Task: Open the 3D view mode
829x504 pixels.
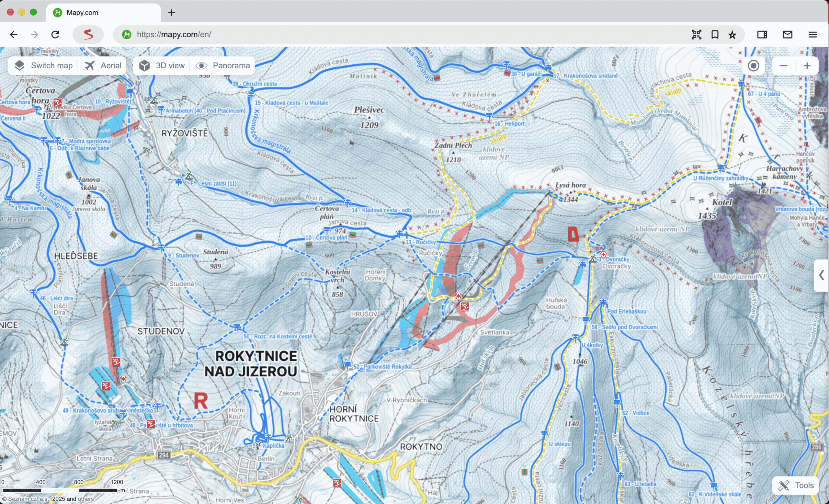Action: pos(162,66)
